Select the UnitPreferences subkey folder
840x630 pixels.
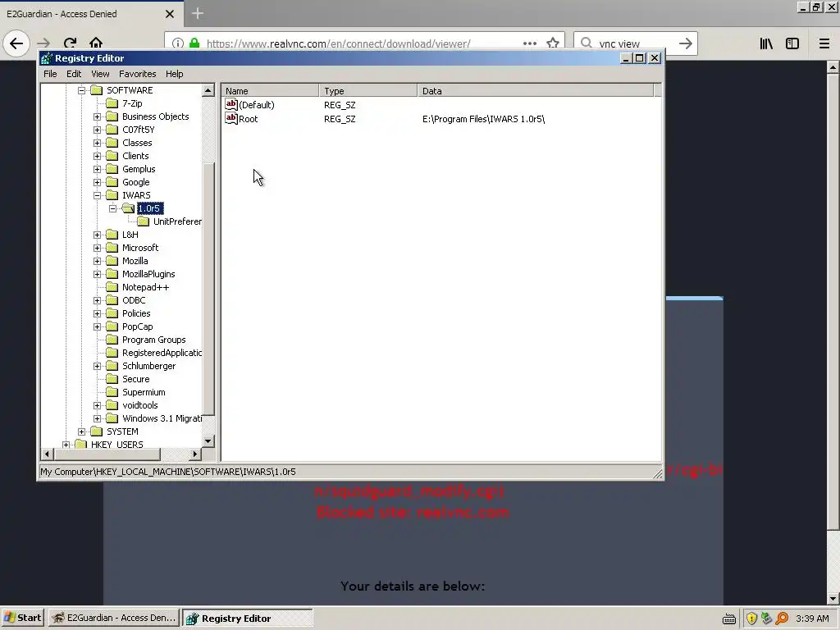177,221
